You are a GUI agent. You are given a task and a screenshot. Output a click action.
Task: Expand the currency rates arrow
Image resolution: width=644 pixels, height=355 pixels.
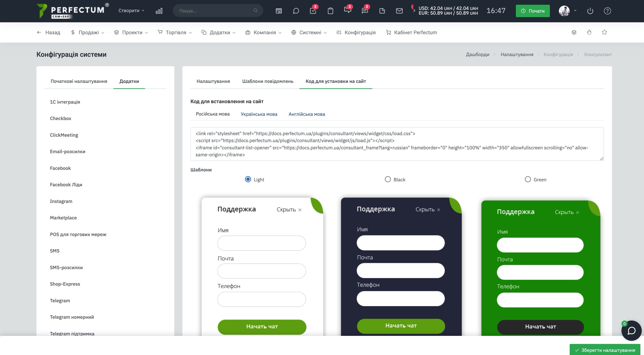point(414,11)
